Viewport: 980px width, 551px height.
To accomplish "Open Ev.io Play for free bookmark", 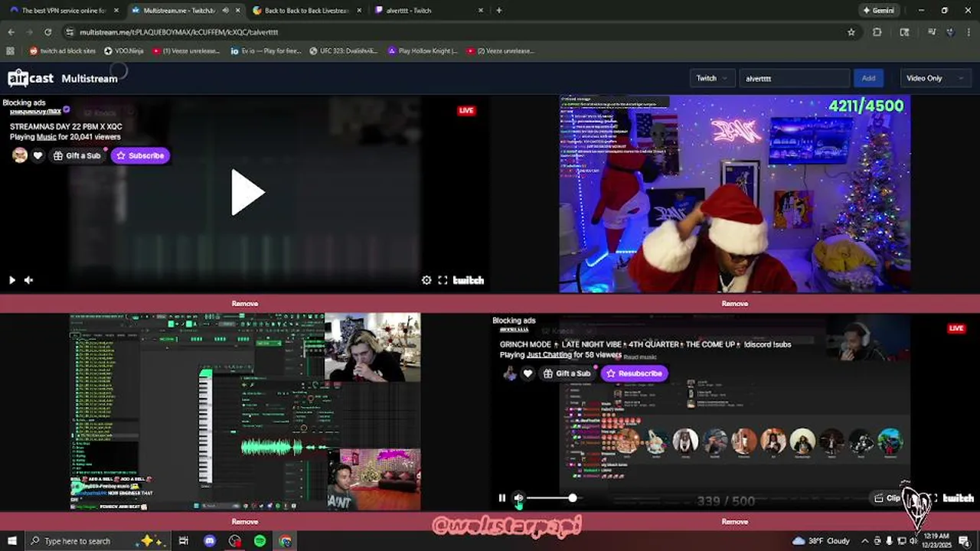I will 266,51.
